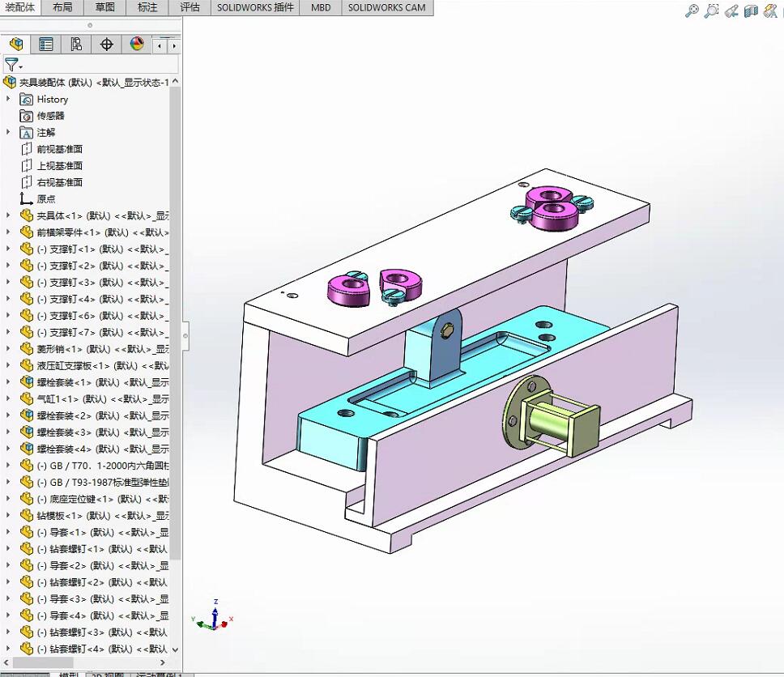Open the filter dropdown arrow

[x=21, y=67]
